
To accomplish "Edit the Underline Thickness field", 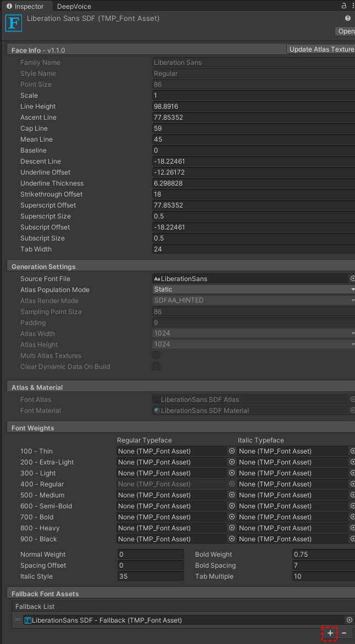I will (253, 183).
